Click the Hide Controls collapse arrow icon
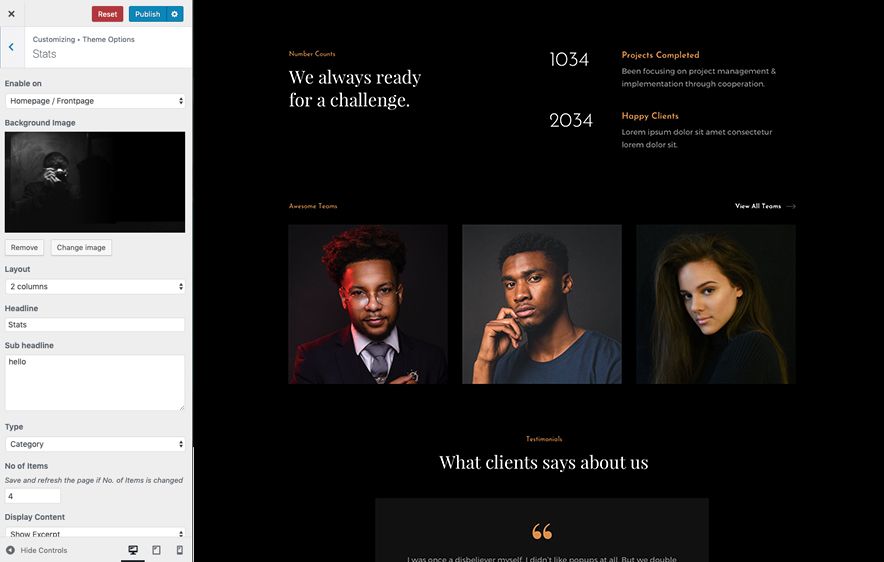The width and height of the screenshot is (884, 562). coord(10,550)
